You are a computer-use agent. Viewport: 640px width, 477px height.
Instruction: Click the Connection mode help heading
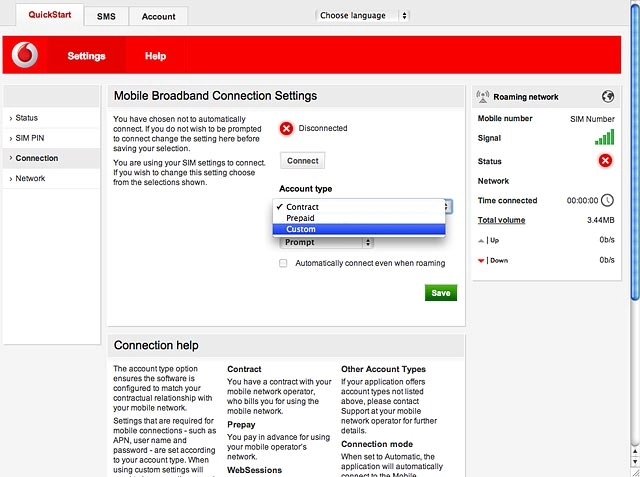[x=377, y=444]
